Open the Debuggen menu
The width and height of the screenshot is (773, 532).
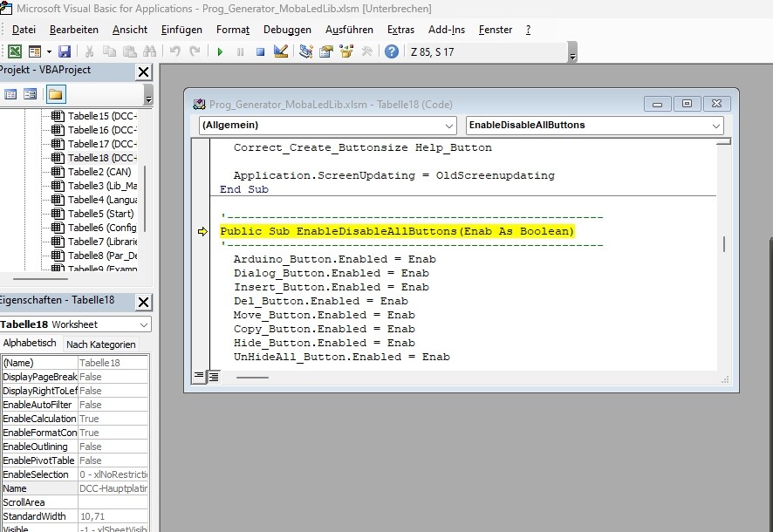(x=287, y=30)
